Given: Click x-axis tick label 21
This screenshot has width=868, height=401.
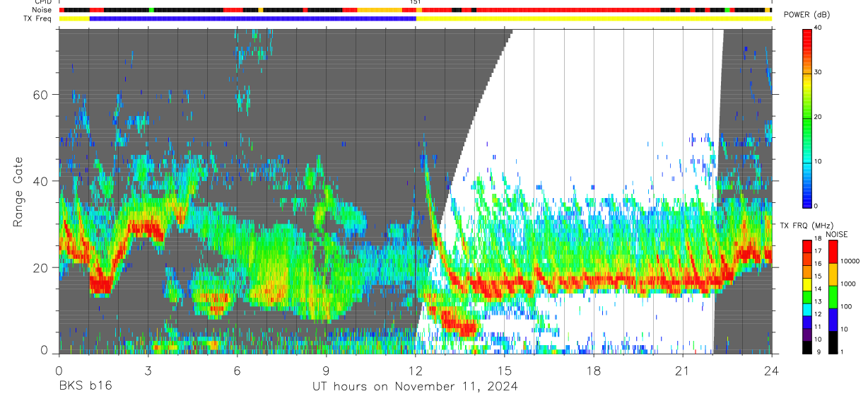Looking at the screenshot, I should click(x=683, y=370).
